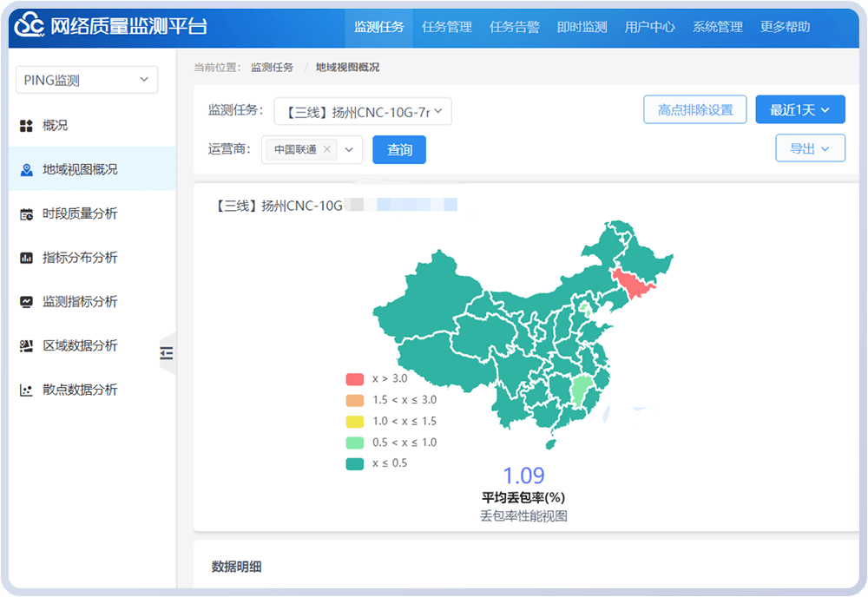This screenshot has height=597, width=868.
Task: Open 高点排除设置 settings button
Action: 694,110
